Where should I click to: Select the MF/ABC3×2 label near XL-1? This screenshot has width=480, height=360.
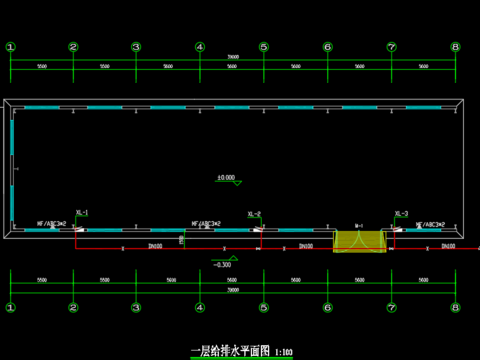52,224
